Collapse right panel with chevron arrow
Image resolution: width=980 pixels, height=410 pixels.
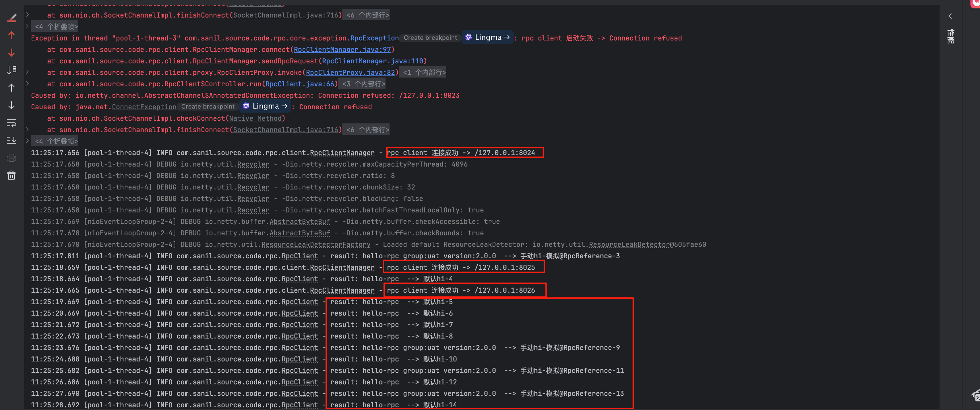pyautogui.click(x=950, y=16)
